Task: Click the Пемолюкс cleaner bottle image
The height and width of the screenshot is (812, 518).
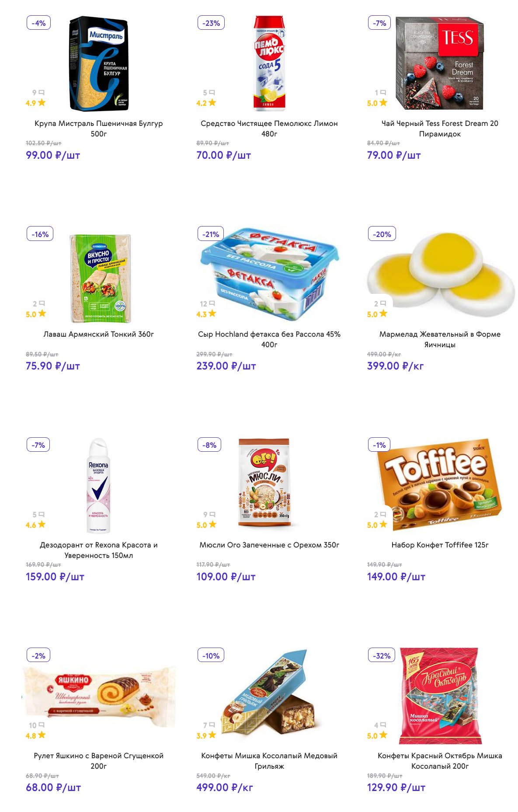Action: 270,63
